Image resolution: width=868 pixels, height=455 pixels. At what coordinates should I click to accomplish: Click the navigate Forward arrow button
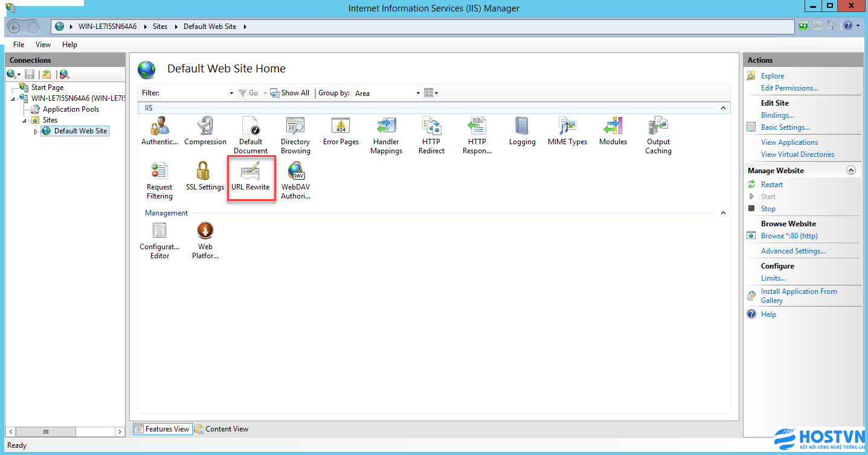tap(32, 27)
